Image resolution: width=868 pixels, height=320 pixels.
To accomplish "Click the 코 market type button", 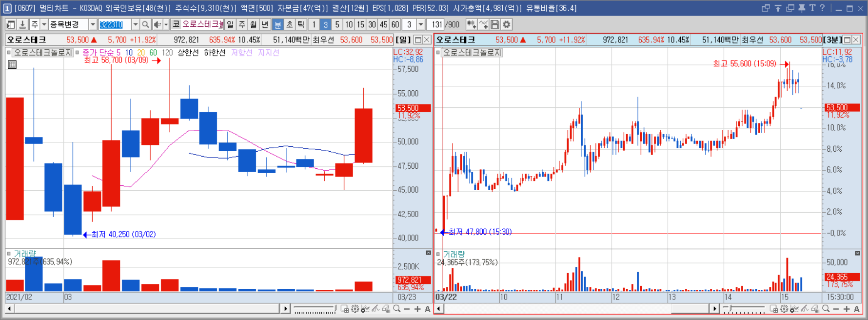I will tap(176, 24).
